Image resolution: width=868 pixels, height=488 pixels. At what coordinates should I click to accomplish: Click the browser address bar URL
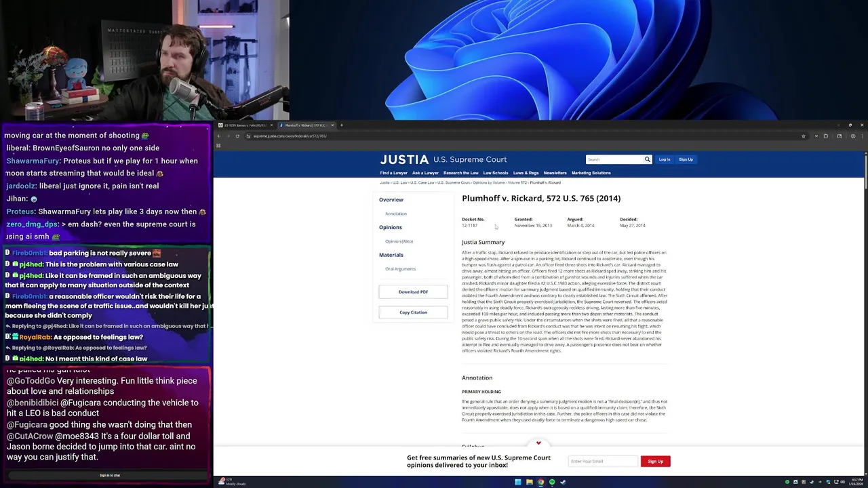point(290,136)
